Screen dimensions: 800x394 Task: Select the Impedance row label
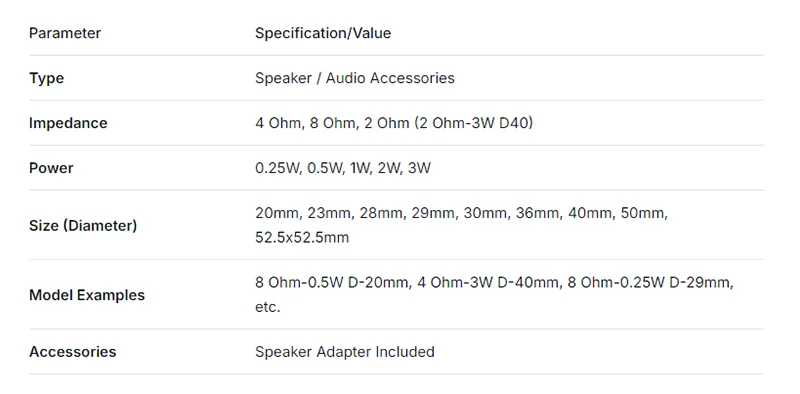(x=68, y=123)
